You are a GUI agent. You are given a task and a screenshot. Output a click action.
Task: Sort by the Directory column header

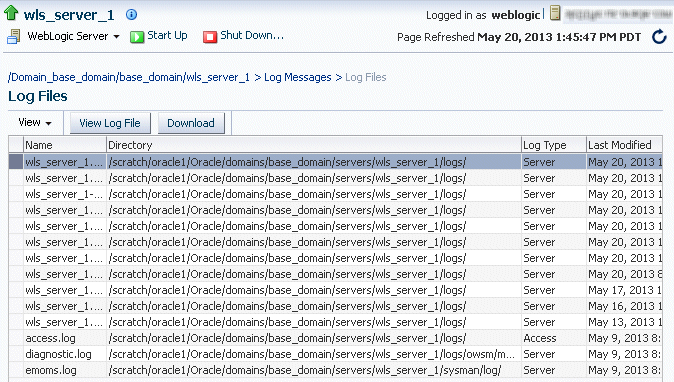click(313, 145)
